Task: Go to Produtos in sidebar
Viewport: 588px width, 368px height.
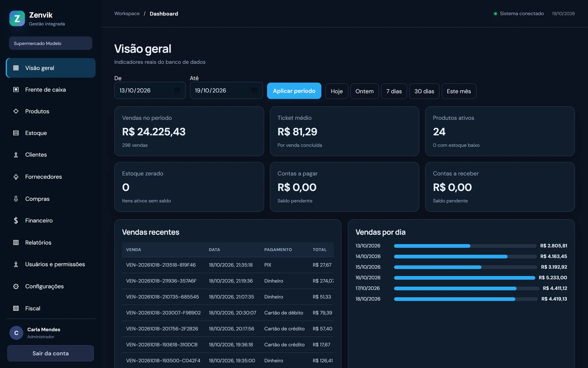Action: (51, 111)
